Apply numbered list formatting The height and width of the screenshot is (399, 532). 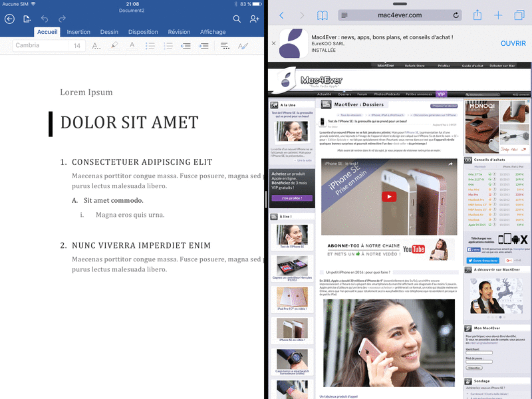click(x=168, y=46)
